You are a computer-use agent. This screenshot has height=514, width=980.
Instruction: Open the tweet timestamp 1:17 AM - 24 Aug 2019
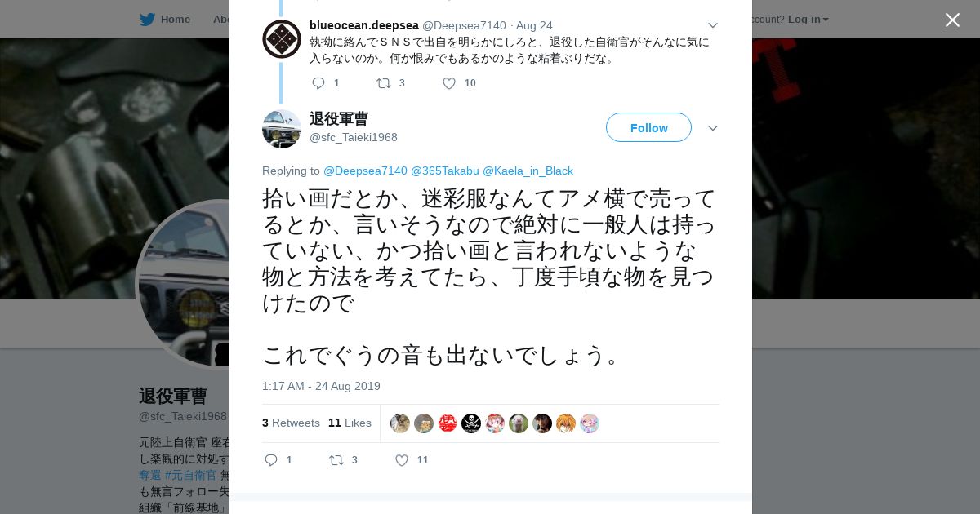click(321, 386)
